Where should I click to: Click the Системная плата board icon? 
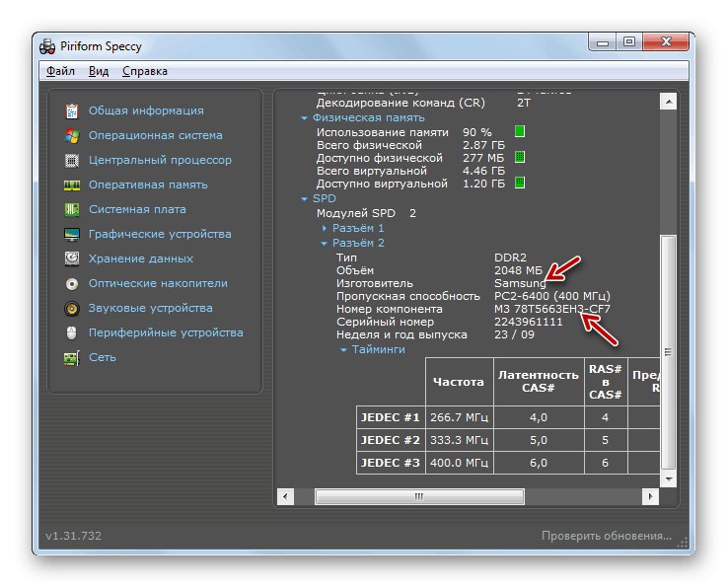(x=71, y=209)
